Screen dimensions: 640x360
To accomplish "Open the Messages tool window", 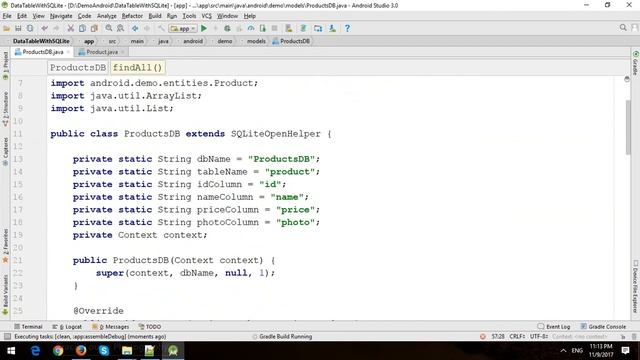I will coord(110,327).
